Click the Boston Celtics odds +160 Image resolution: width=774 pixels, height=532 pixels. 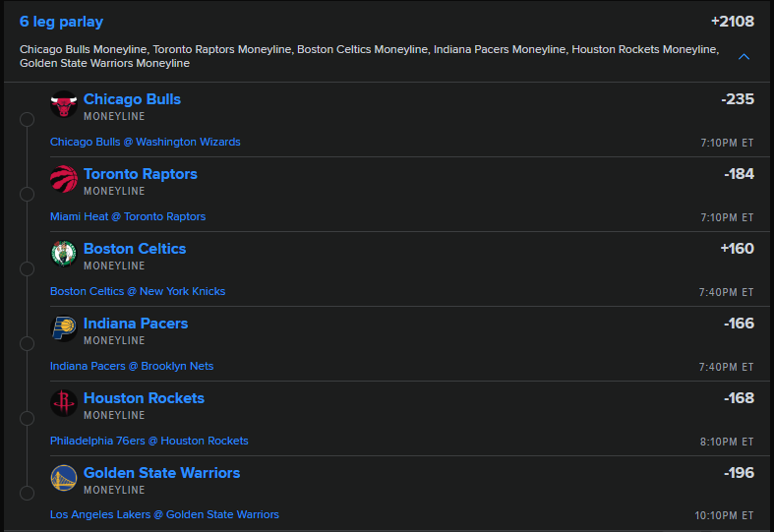point(737,249)
